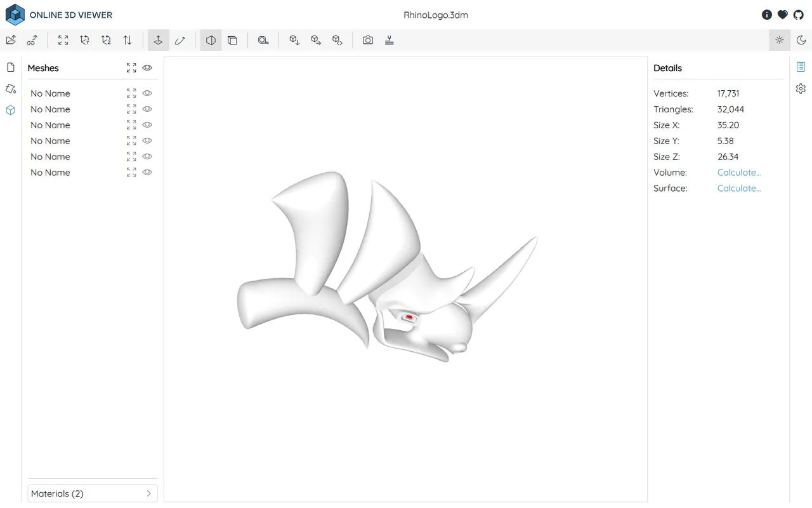The height and width of the screenshot is (508, 812).
Task: Open the Settings gear panel
Action: click(x=801, y=89)
